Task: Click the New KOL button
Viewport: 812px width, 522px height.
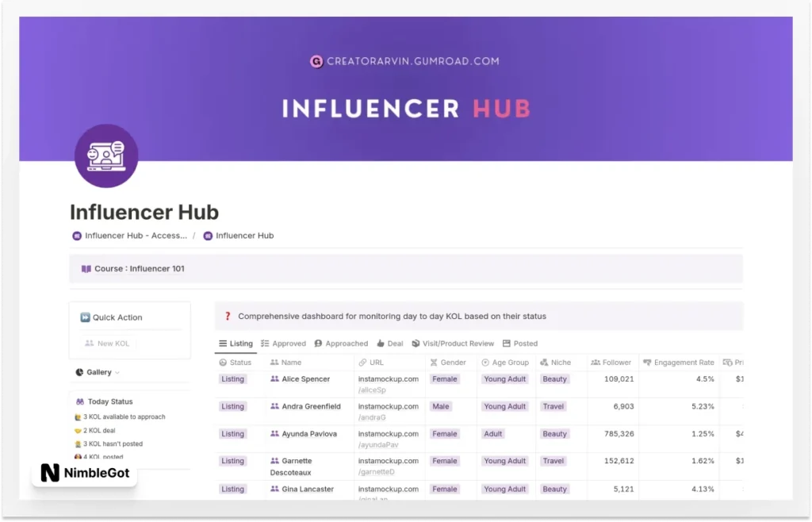Action: coord(110,343)
